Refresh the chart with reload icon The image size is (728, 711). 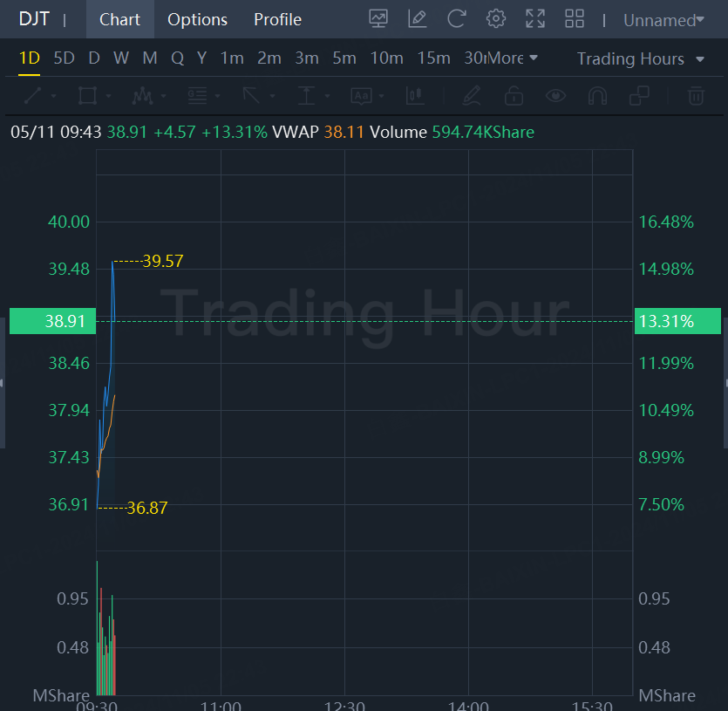point(456,19)
